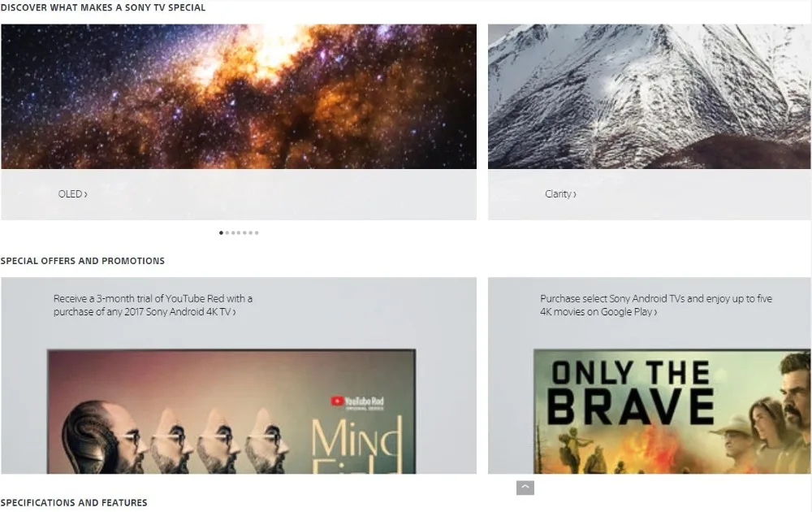Select the second carousel pagination dot
Viewport: 812px width, 512px height.
[227, 232]
